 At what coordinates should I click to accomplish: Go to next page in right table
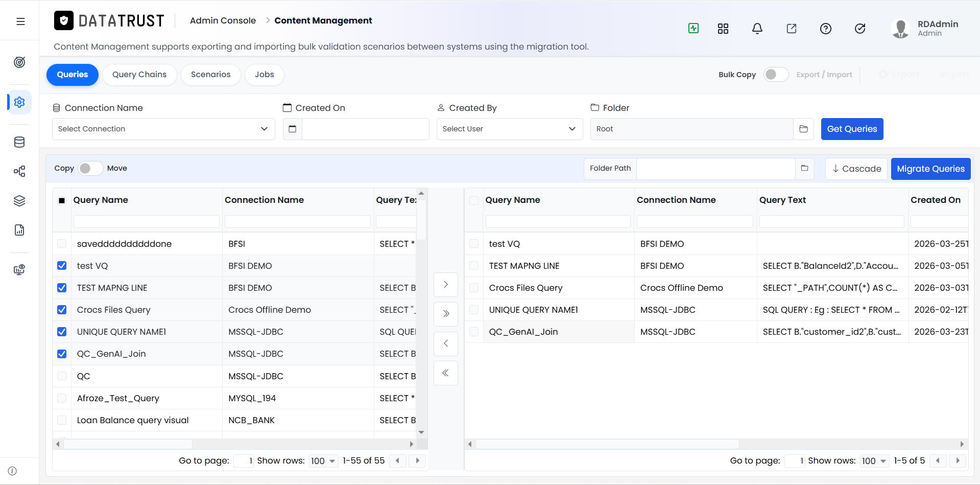(x=958, y=460)
